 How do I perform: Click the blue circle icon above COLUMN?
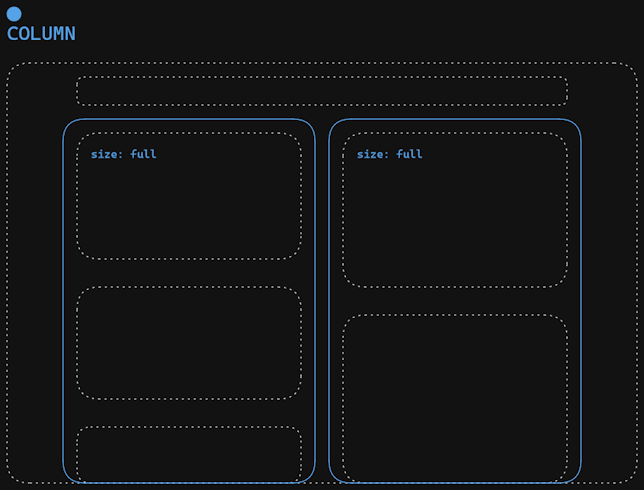point(14,14)
